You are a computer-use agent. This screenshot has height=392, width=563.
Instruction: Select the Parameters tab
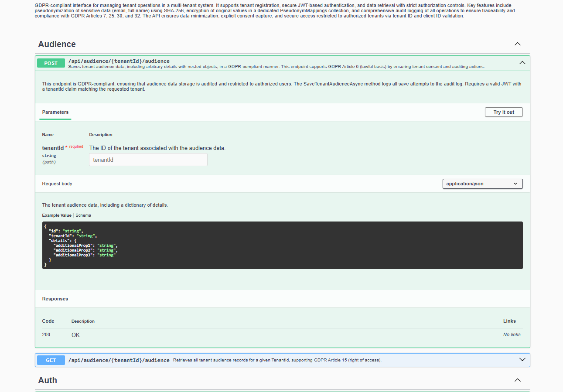pos(55,112)
